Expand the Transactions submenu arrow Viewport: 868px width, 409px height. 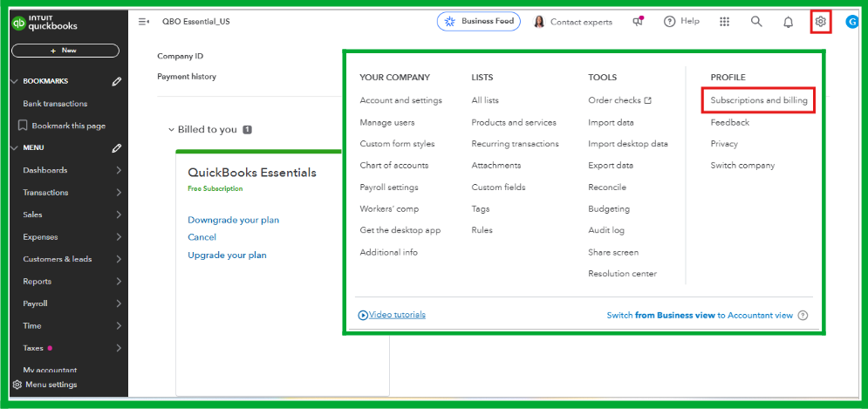tap(119, 193)
